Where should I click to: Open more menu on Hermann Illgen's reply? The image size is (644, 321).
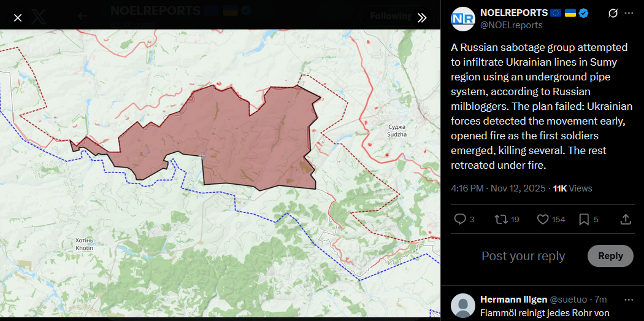(629, 300)
